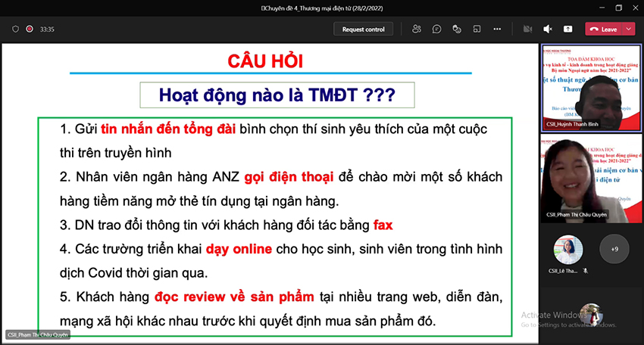Click the self-preview avatar at bottom right
Viewport: 644px width, 345px height.
click(x=592, y=315)
